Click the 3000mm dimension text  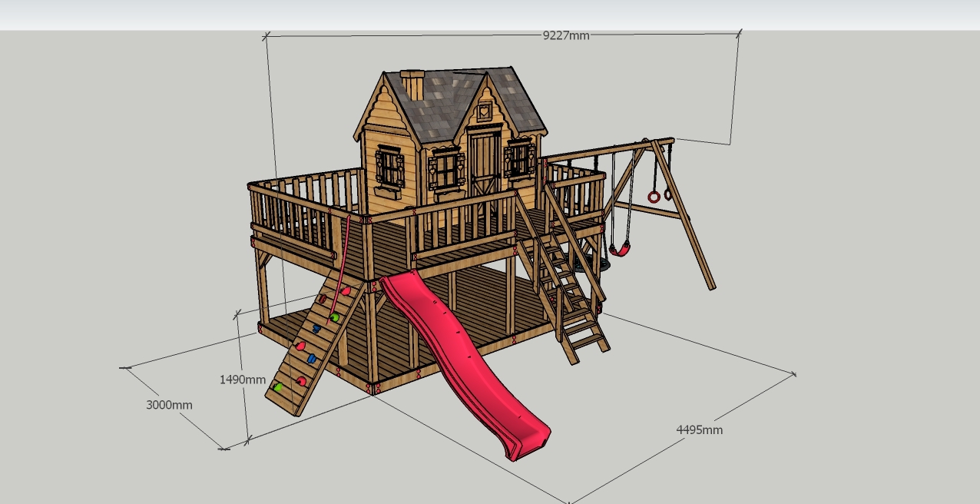[x=169, y=405]
